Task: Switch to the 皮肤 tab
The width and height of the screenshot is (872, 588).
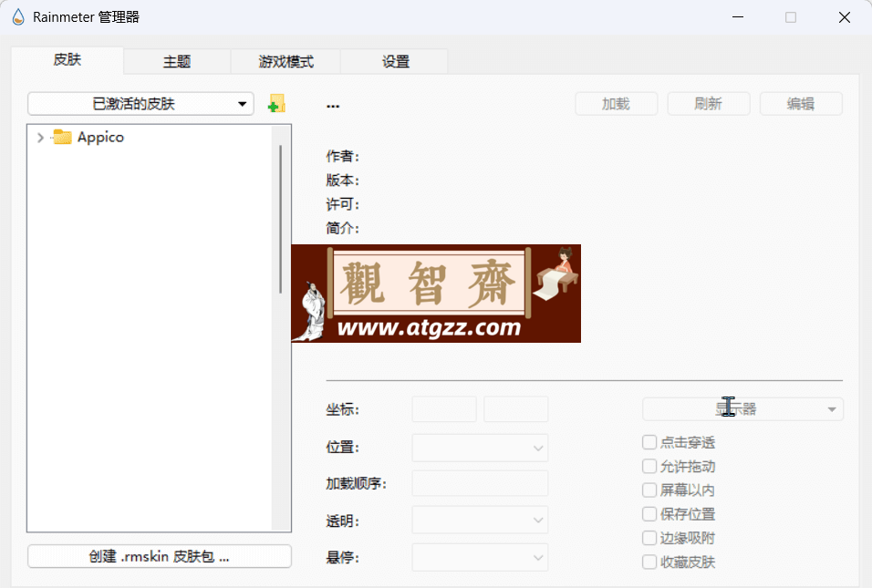Action: [67, 60]
